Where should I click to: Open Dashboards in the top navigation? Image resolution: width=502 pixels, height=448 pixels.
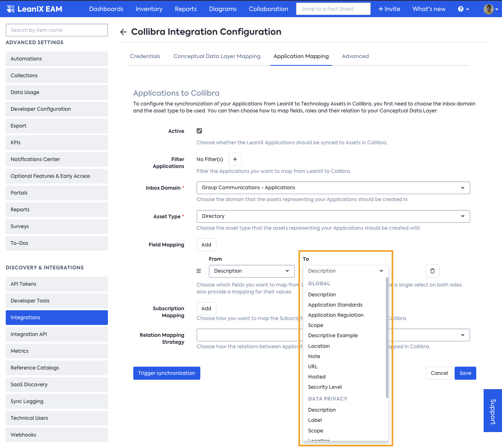tap(106, 9)
